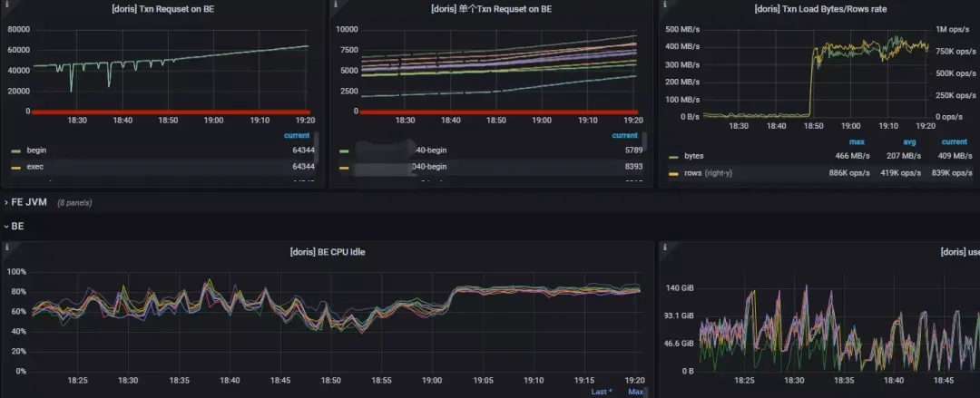Click the green begin color swatch
This screenshot has height=398, width=980.
pyautogui.click(x=16, y=151)
